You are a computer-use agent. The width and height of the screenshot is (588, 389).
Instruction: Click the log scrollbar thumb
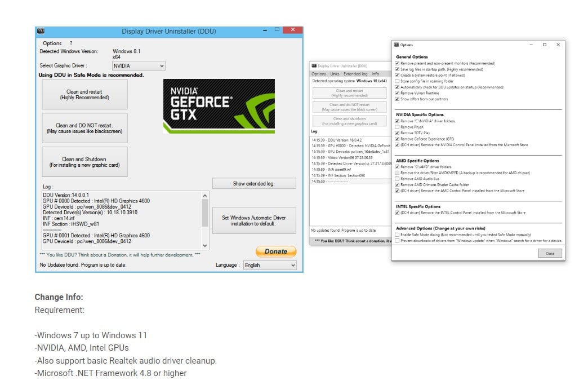point(205,213)
